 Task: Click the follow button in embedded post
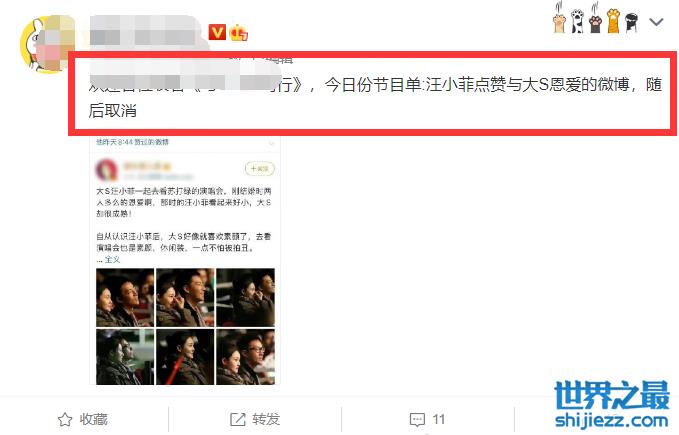click(x=260, y=168)
